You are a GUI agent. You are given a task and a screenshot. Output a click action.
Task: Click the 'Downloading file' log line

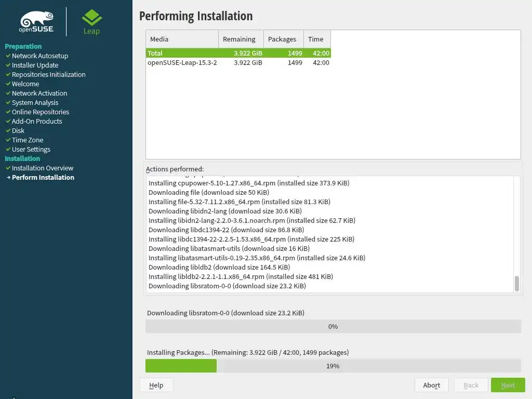(x=209, y=192)
